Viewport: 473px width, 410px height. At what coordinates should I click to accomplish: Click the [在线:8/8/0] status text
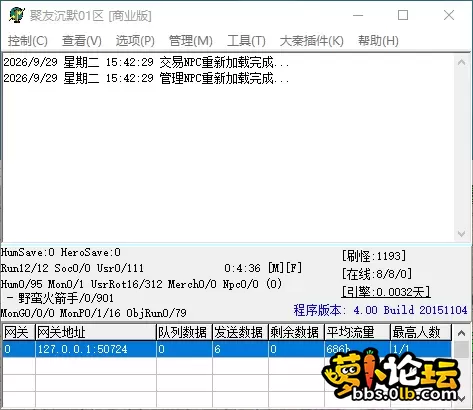(377, 274)
